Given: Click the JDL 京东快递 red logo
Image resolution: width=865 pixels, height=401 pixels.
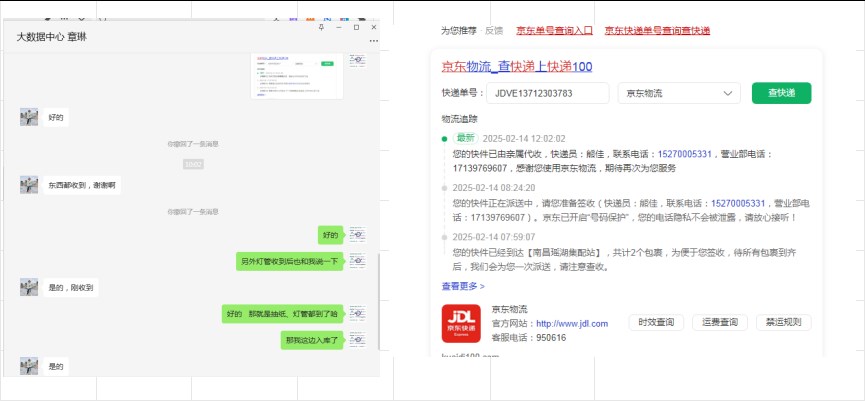Looking at the screenshot, I should pos(461,323).
